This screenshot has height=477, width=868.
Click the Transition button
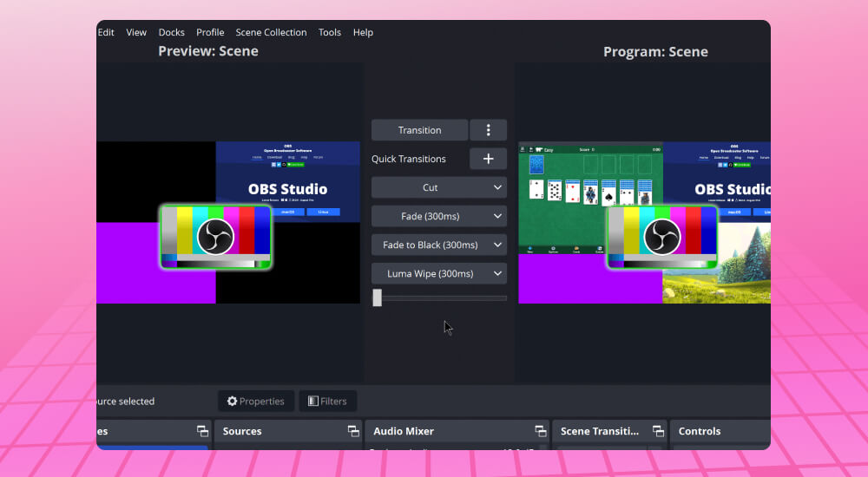419,130
